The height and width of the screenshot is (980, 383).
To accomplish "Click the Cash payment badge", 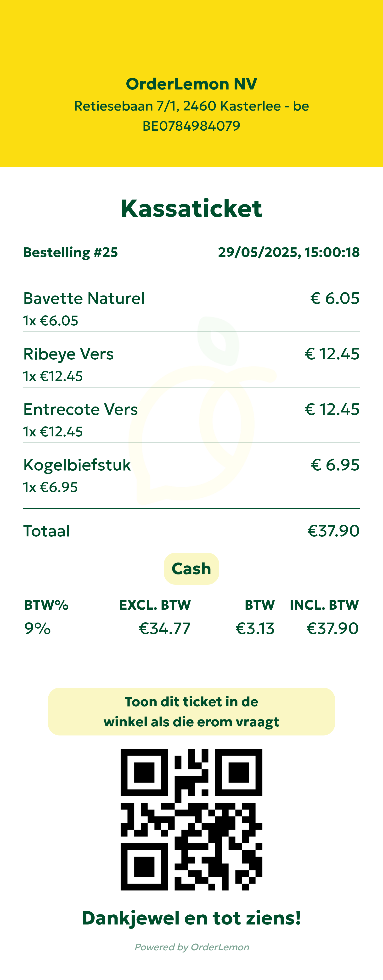I will coord(191,569).
